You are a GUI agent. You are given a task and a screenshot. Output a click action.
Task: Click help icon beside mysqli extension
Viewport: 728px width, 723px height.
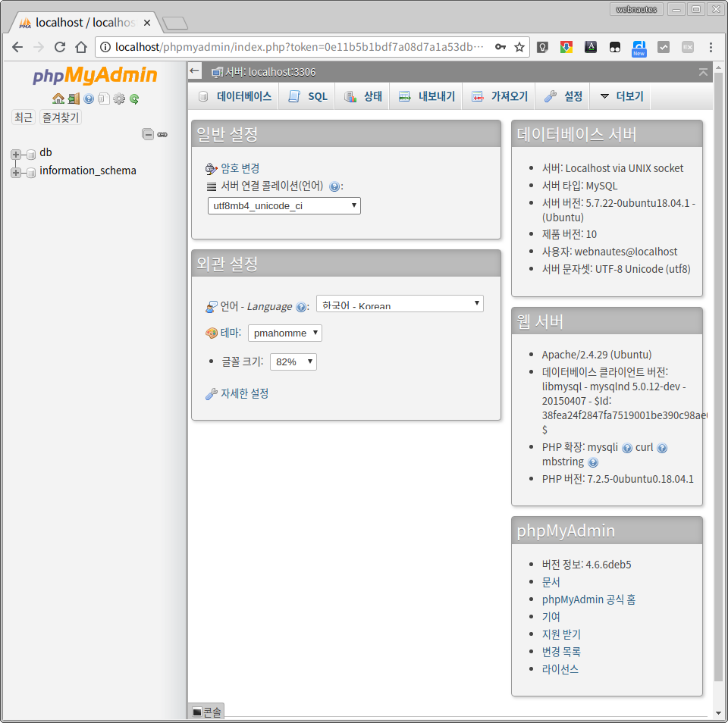pyautogui.click(x=627, y=448)
